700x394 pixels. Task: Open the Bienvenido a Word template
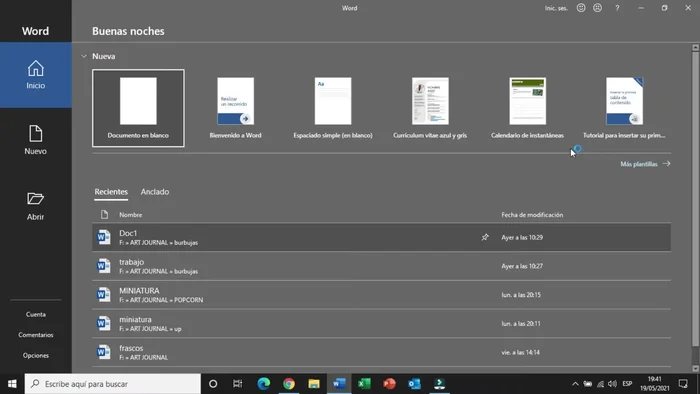tap(236, 108)
